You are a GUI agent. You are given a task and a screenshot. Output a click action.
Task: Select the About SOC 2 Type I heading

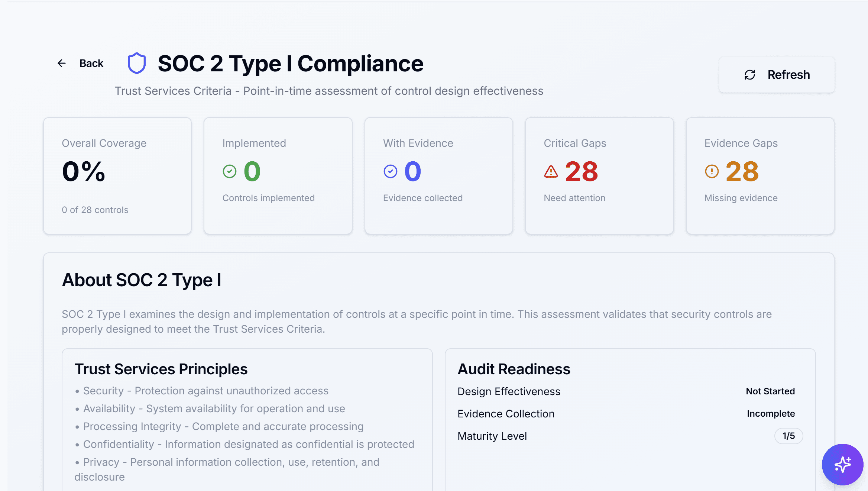(142, 280)
